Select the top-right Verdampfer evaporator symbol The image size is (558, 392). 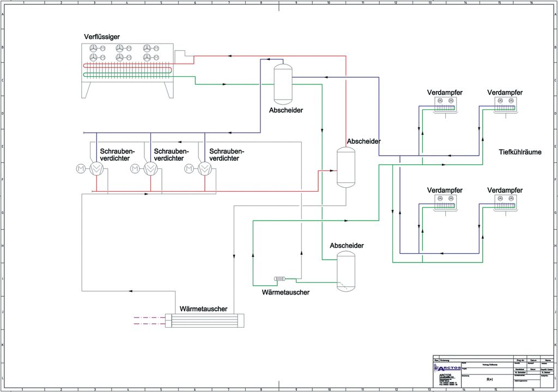point(505,105)
